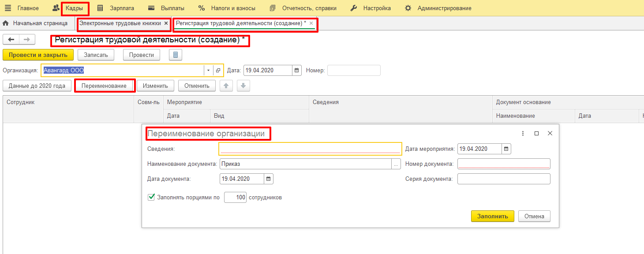The height and width of the screenshot is (254, 644).
Task: Click the yellow Заполнить button
Action: point(492,216)
